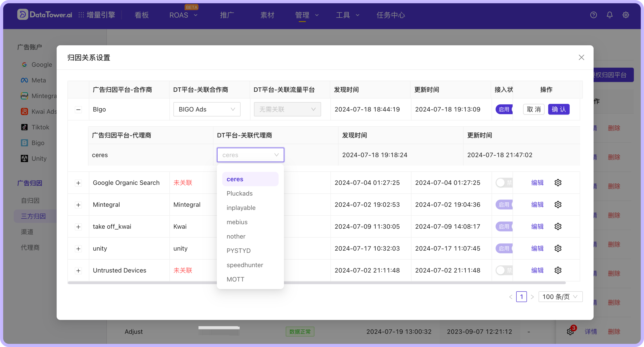Open the ROAS beta menu
This screenshot has width=644, height=347.
pyautogui.click(x=183, y=15)
